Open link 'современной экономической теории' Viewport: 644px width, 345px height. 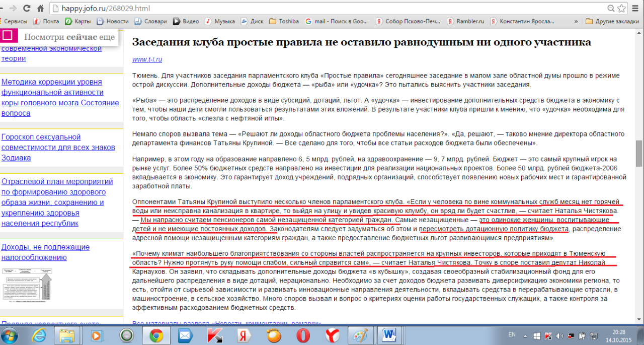pyautogui.click(x=51, y=53)
